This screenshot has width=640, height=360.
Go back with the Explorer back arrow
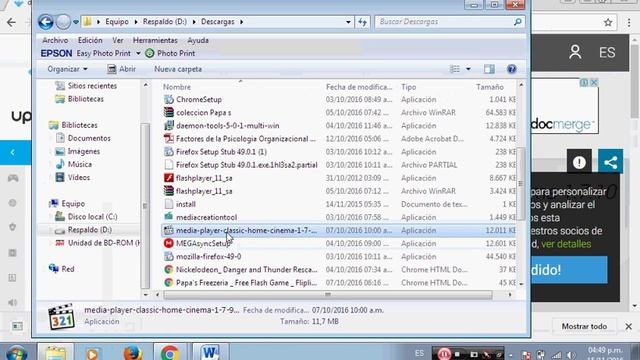point(46,22)
